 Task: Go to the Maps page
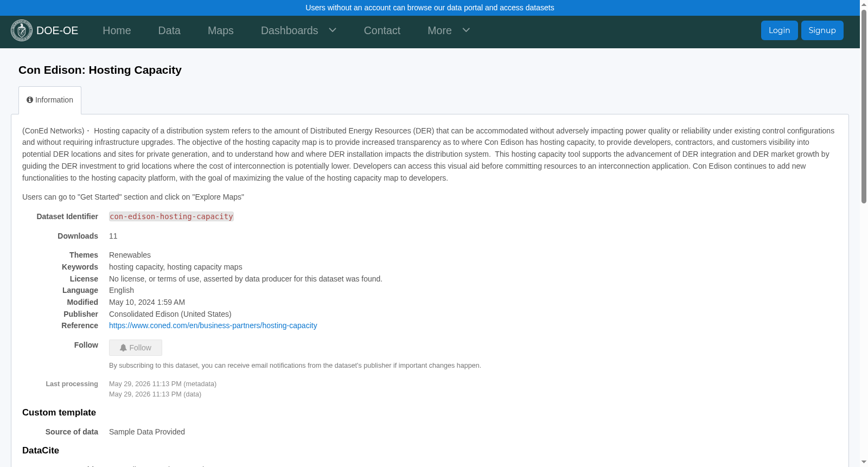(221, 30)
